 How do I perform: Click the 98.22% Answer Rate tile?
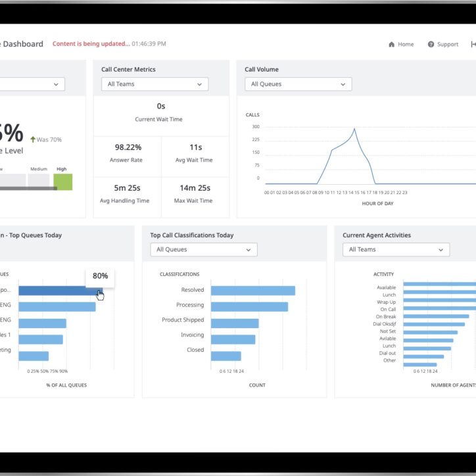click(128, 153)
